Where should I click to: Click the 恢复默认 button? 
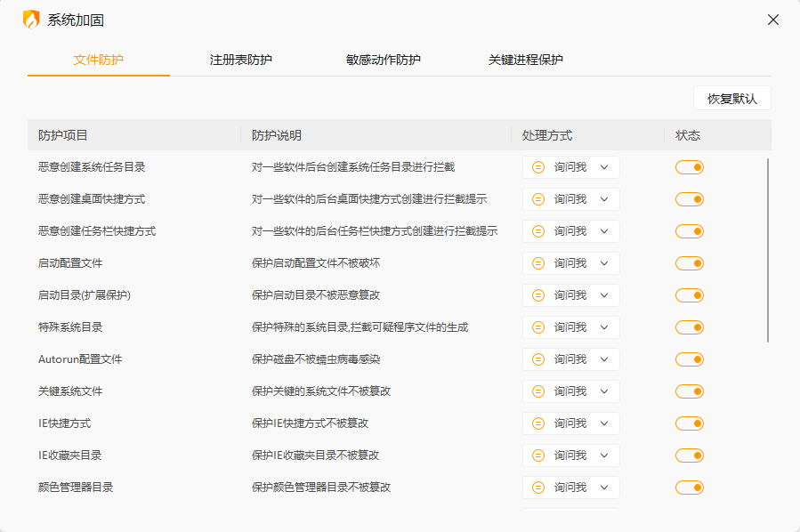click(731, 99)
